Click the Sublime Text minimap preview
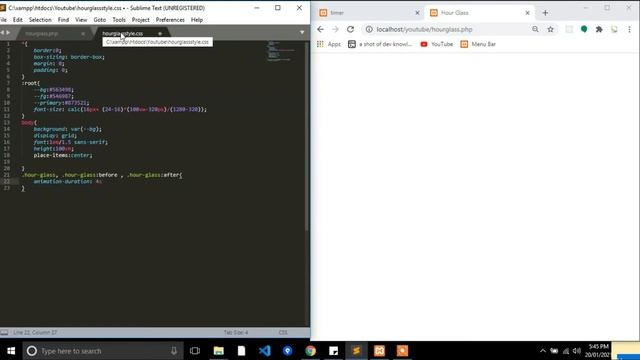640x360 pixels. 280,51
